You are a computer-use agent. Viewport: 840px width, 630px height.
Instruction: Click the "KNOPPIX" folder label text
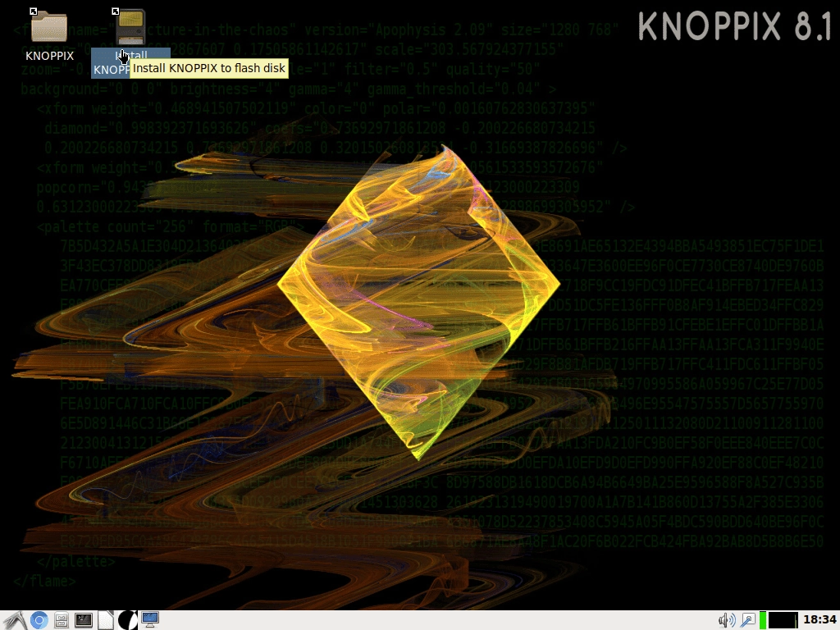pos(49,56)
